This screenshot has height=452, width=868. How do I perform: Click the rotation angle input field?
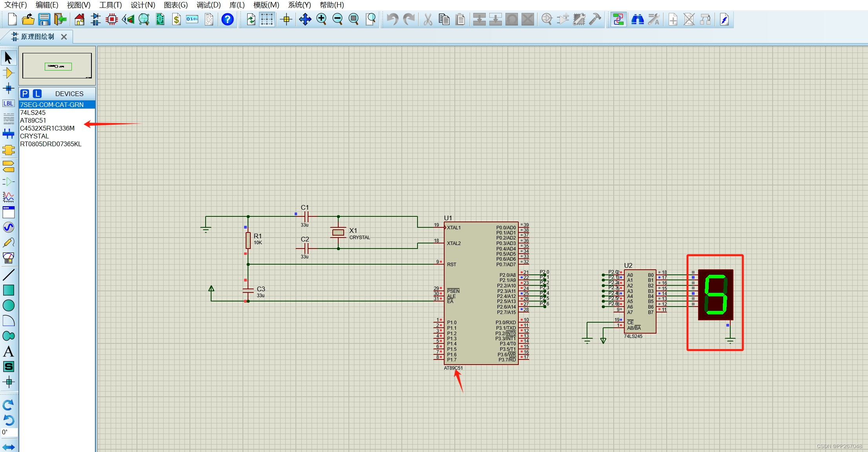9,432
